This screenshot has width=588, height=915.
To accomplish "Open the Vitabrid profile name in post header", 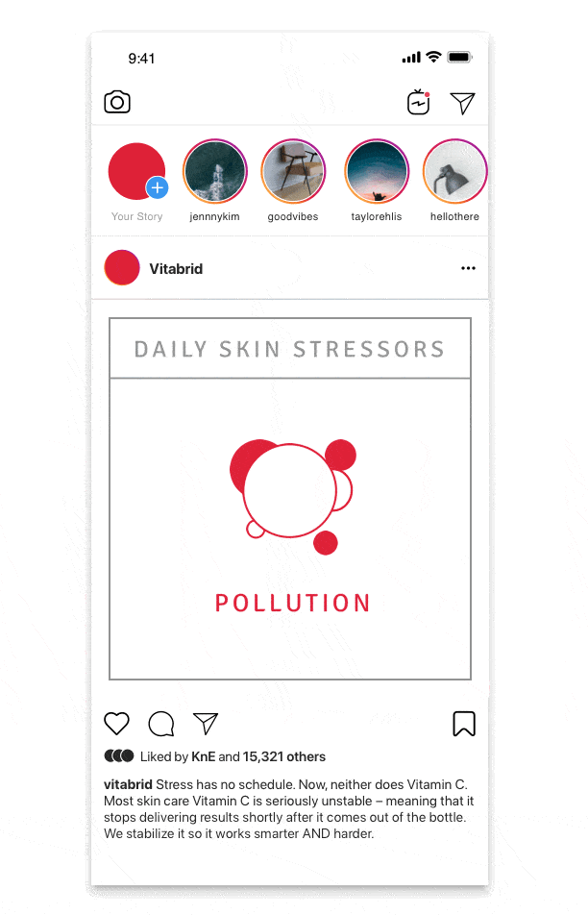I will click(x=176, y=269).
